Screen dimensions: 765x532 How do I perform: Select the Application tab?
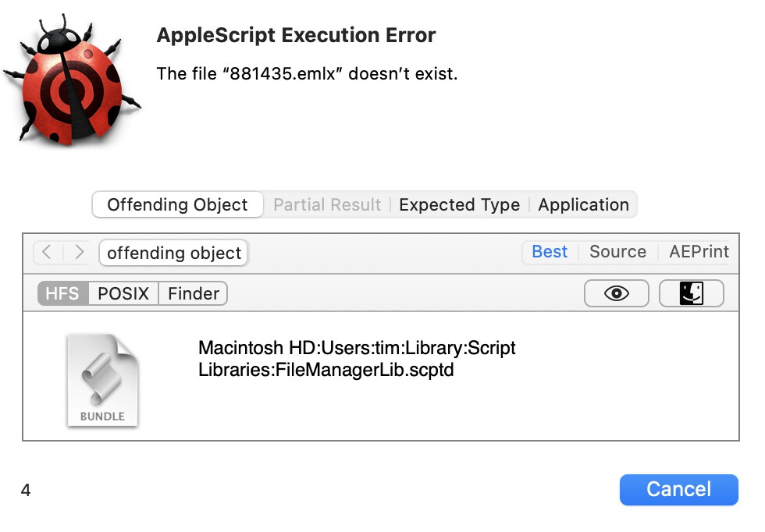[583, 204]
